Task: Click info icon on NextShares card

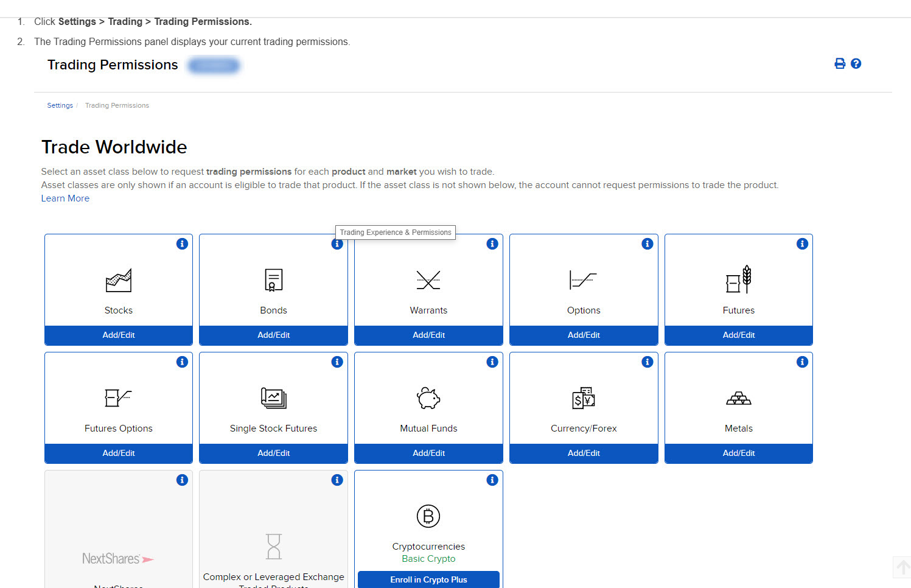Action: coord(182,480)
